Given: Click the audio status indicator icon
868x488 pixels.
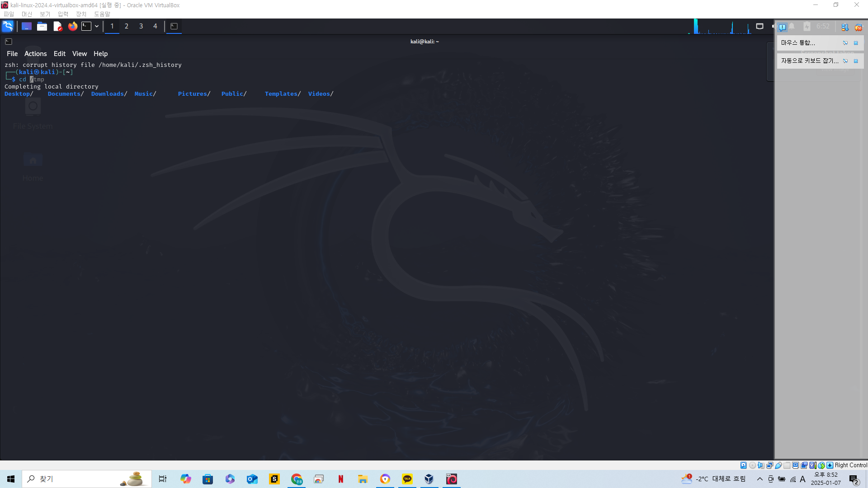Looking at the screenshot, I should click(761, 465).
